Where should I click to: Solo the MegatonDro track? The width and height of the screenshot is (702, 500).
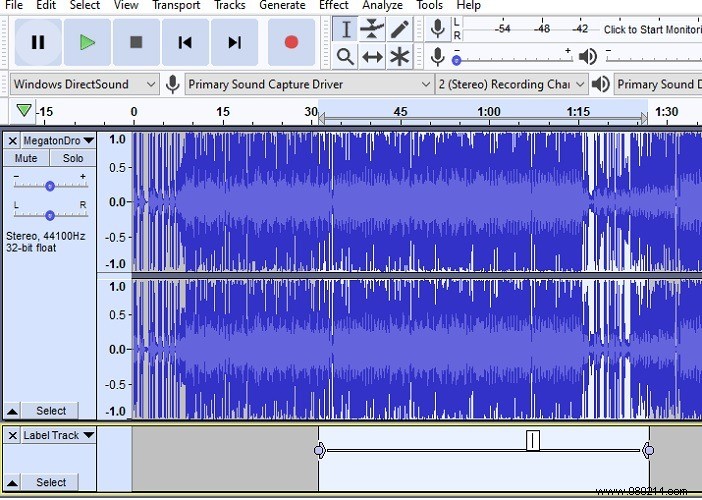tap(73, 158)
